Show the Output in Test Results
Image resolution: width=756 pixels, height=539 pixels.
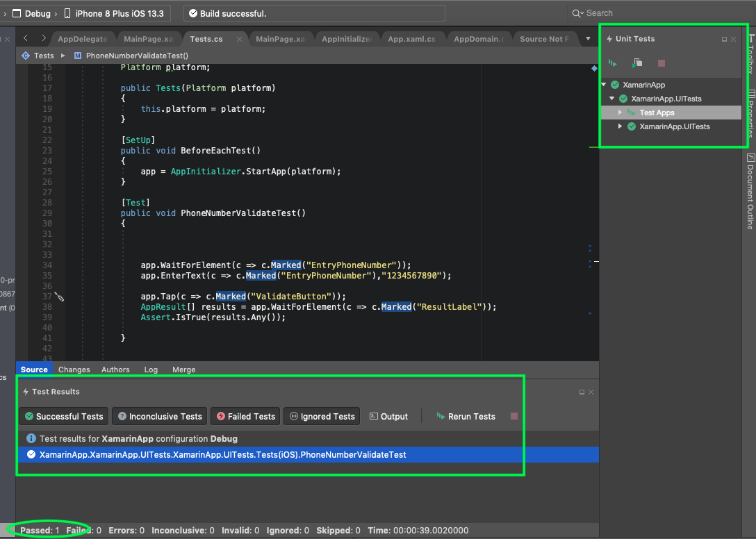point(388,417)
